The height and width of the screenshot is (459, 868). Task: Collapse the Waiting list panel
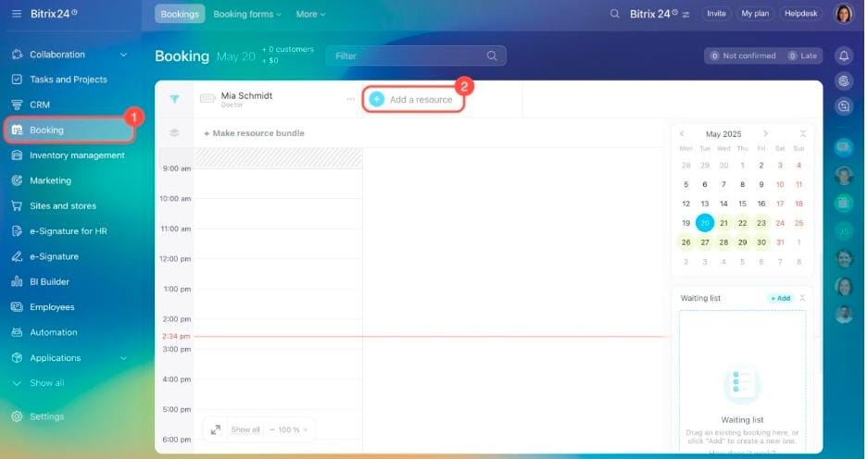pyautogui.click(x=802, y=298)
